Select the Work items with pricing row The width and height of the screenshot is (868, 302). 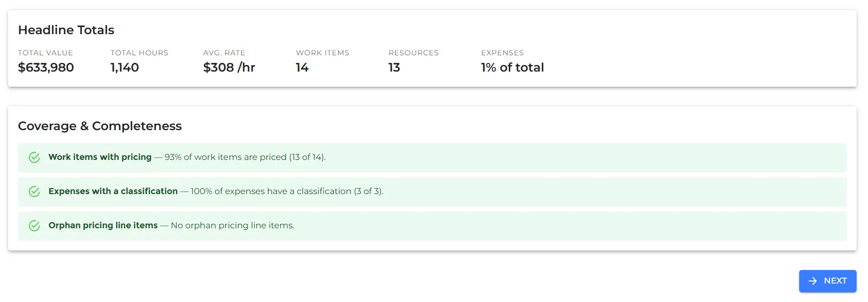[432, 157]
